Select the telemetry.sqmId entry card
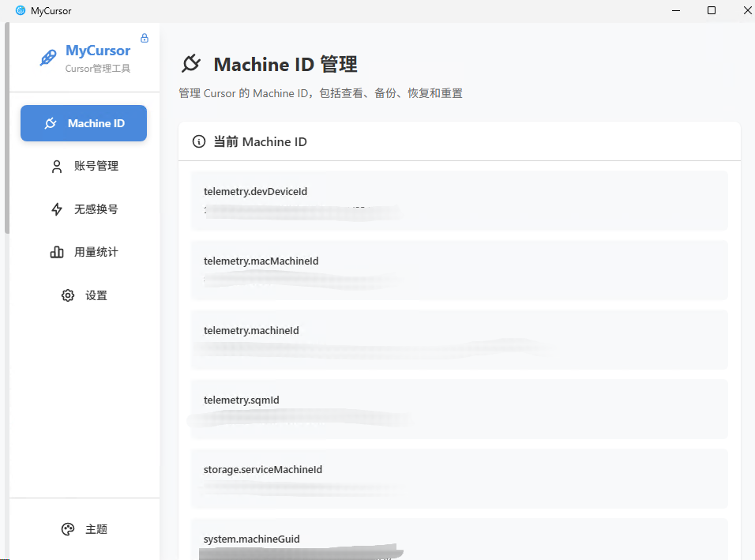755x560 pixels. coord(458,409)
